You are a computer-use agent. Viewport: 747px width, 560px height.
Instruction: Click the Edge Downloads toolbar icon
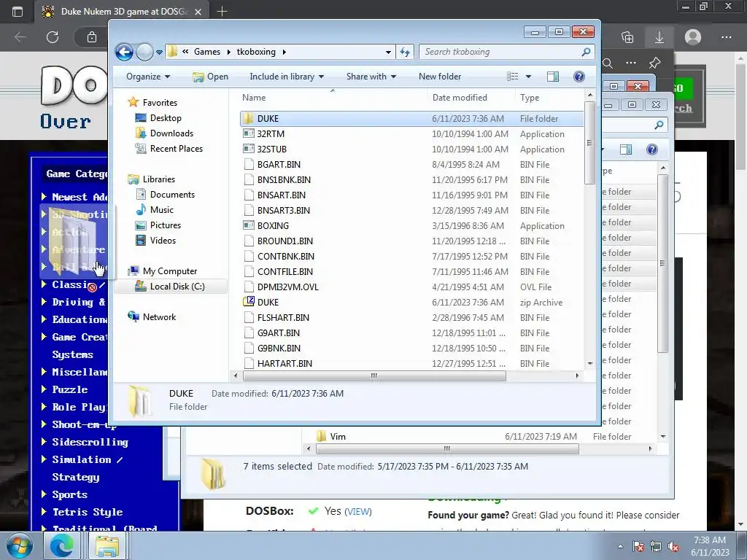pyautogui.click(x=659, y=37)
